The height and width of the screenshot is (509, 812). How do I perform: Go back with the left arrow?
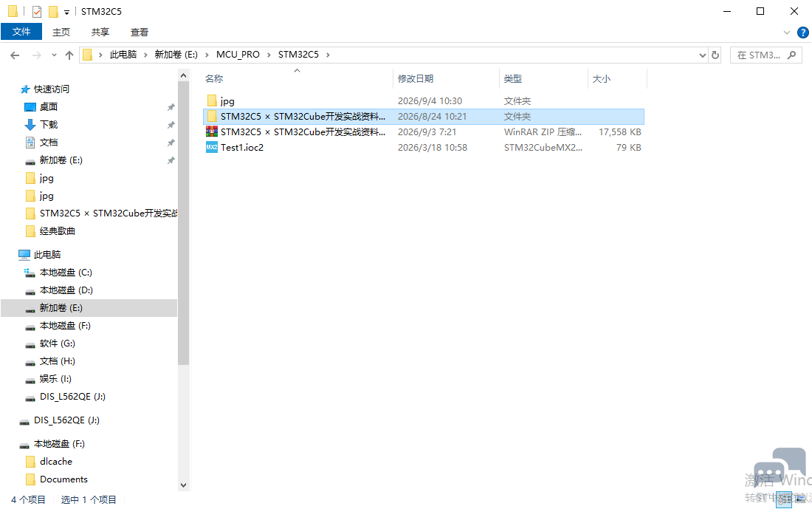(x=15, y=55)
